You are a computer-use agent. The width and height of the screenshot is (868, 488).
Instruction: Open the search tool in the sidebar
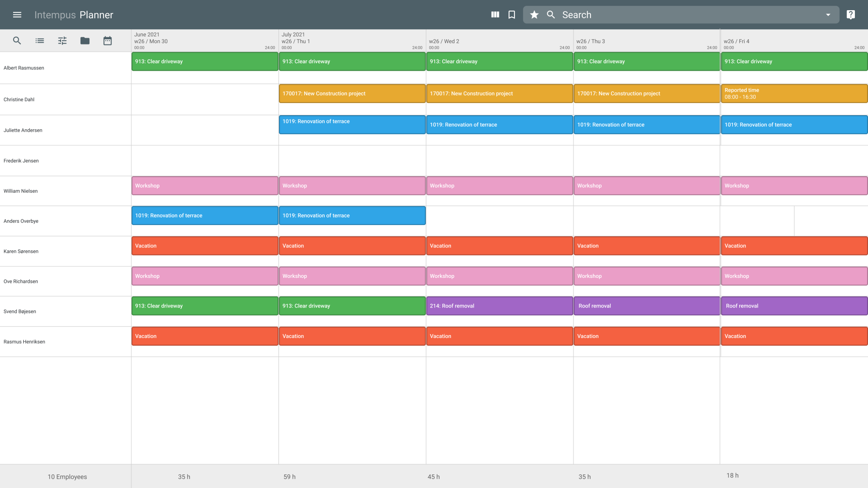[17, 40]
